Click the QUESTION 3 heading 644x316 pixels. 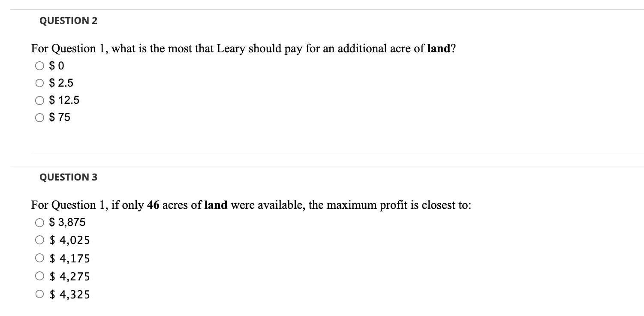tap(68, 177)
